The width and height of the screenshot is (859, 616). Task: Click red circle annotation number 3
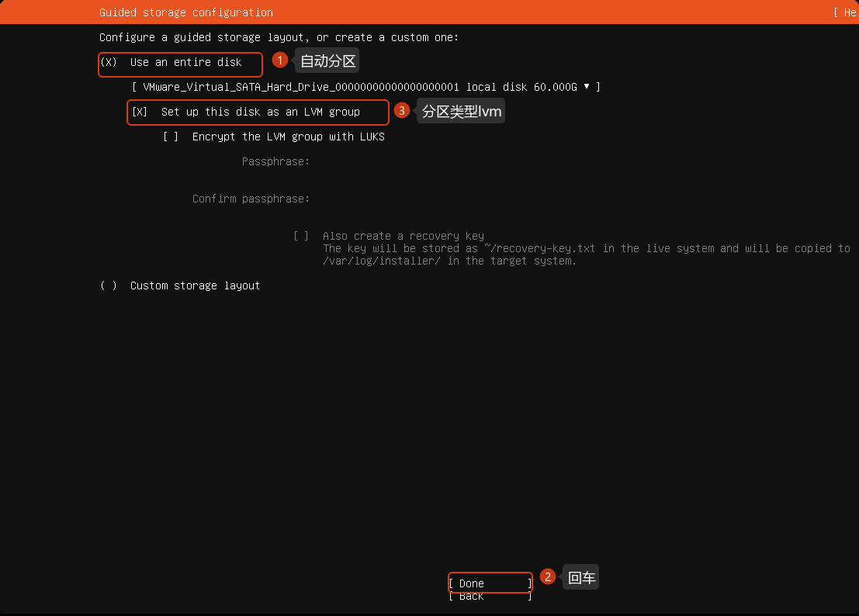[x=401, y=111]
